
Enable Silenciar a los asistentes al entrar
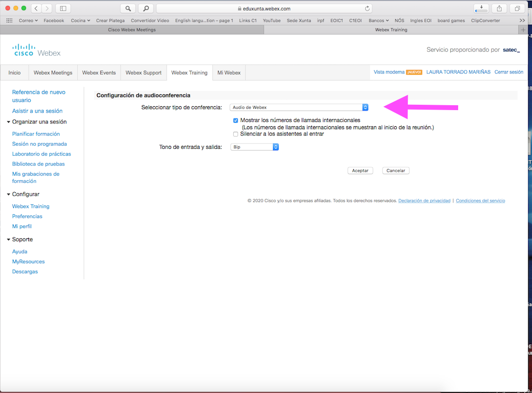tap(236, 134)
